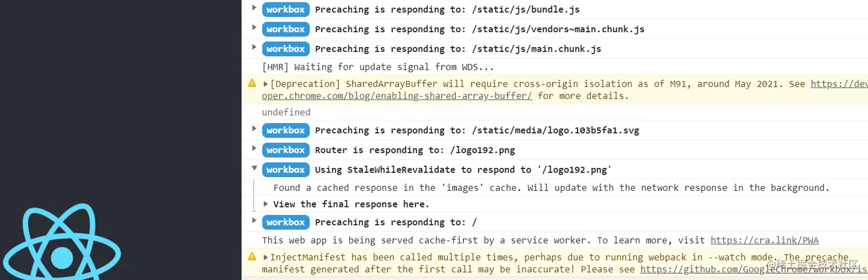Screen dimensions: 868x280
Task: Click the workbox badge beside /static/js/main.chunk.js
Action: (x=286, y=48)
